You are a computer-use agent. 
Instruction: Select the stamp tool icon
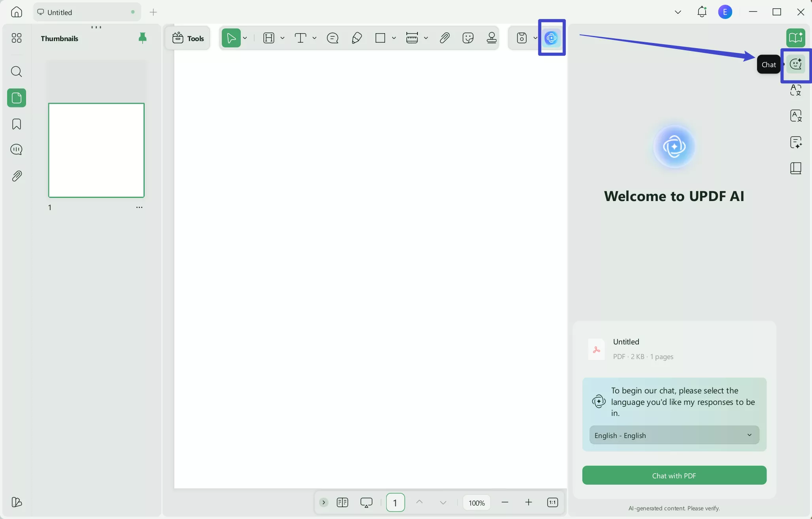point(491,38)
